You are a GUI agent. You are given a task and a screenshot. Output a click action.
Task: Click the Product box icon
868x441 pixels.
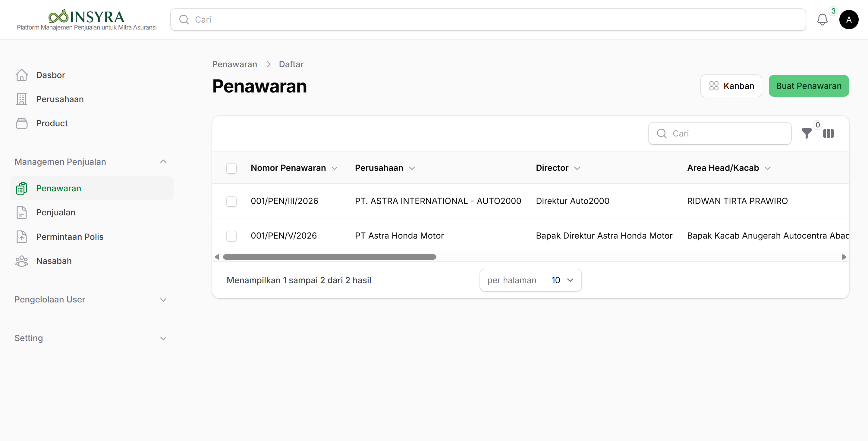coord(22,123)
